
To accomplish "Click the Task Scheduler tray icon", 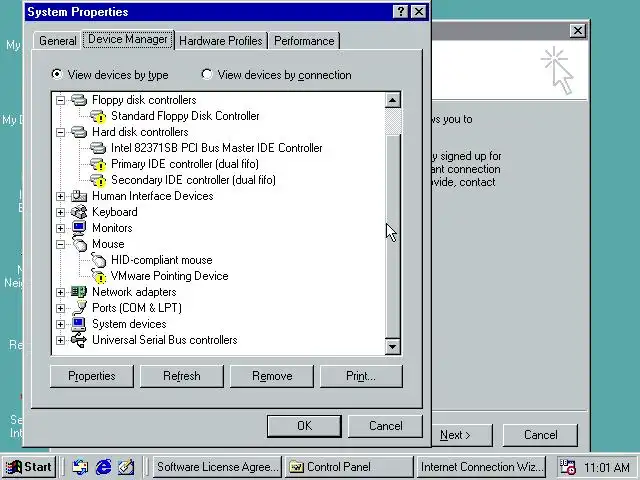I will tap(567, 467).
